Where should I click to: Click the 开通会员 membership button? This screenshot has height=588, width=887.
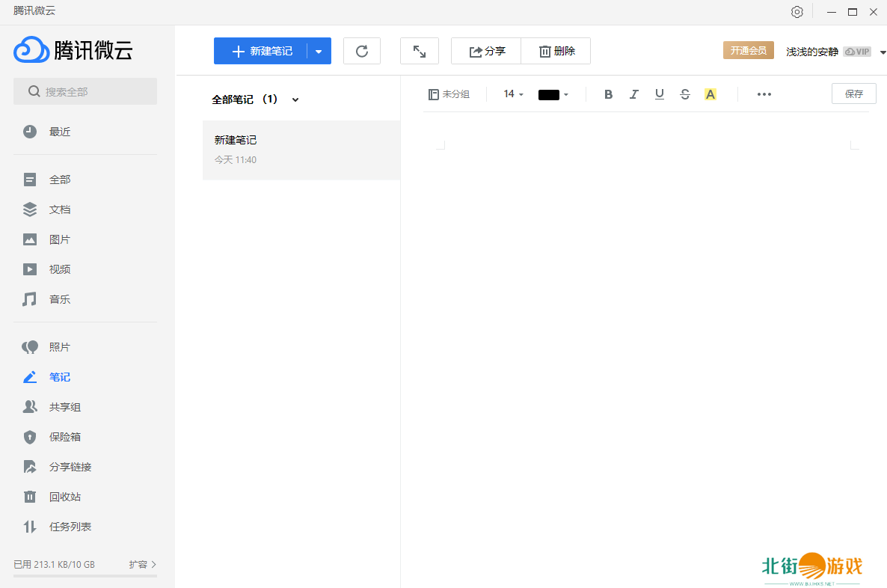tap(748, 50)
